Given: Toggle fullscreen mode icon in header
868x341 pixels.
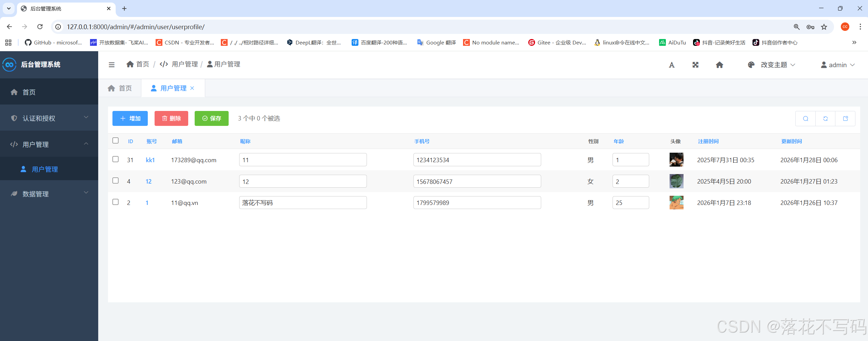Looking at the screenshot, I should (x=695, y=65).
